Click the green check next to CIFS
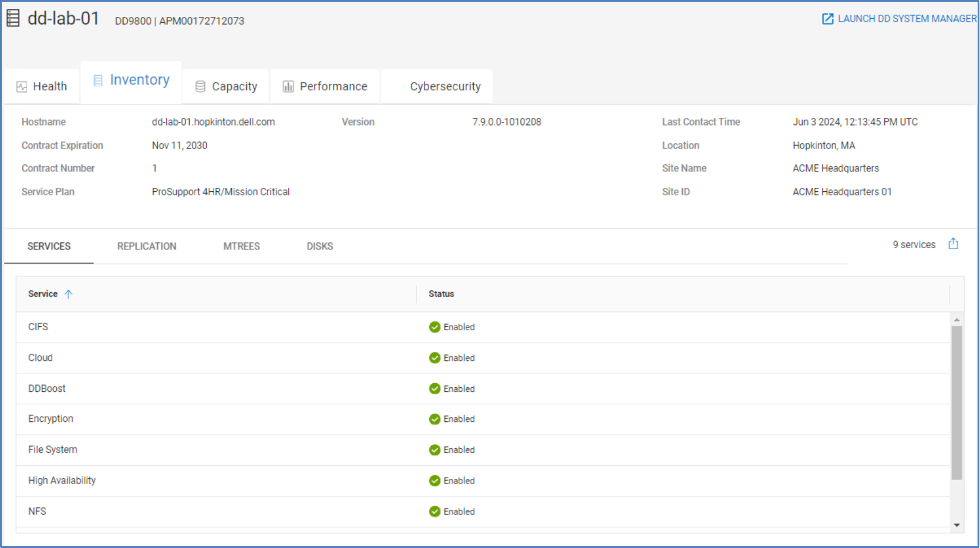The width and height of the screenshot is (980, 548). [x=435, y=327]
